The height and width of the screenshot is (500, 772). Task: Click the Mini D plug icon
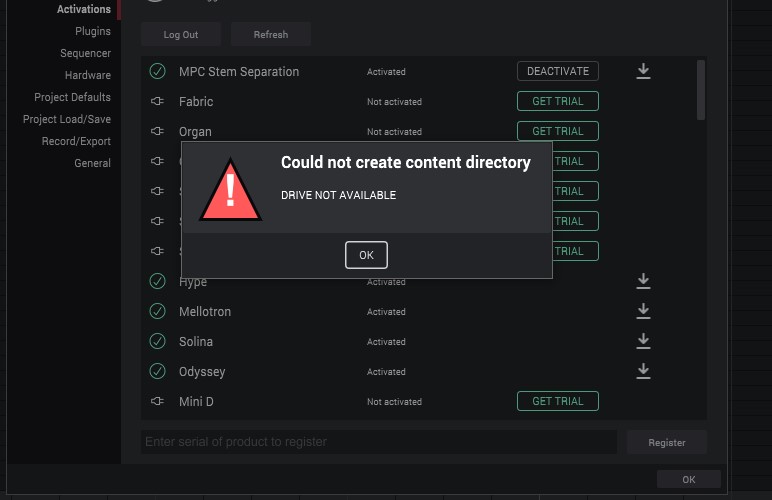(x=158, y=402)
